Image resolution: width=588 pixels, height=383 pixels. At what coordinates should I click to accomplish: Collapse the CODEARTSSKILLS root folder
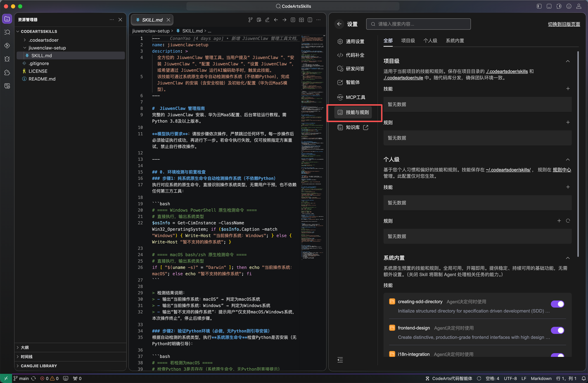tap(70, 32)
